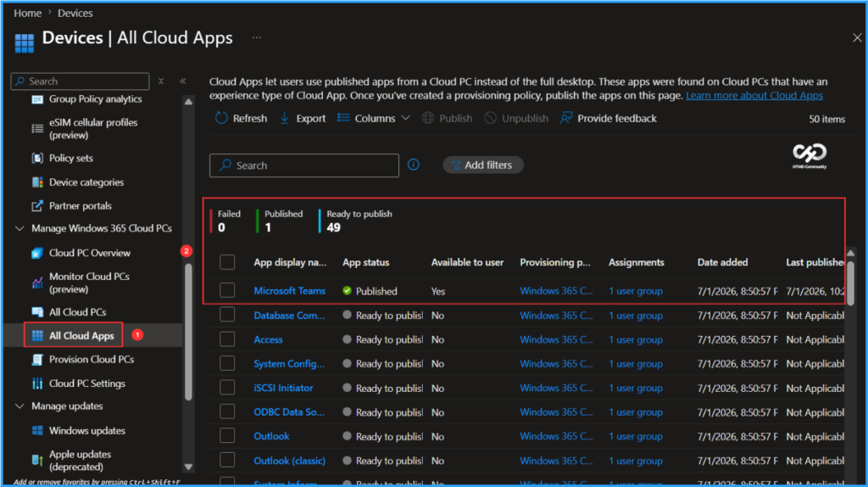868x487 pixels.
Task: Open the Microsoft Teams app link
Action: click(x=290, y=290)
